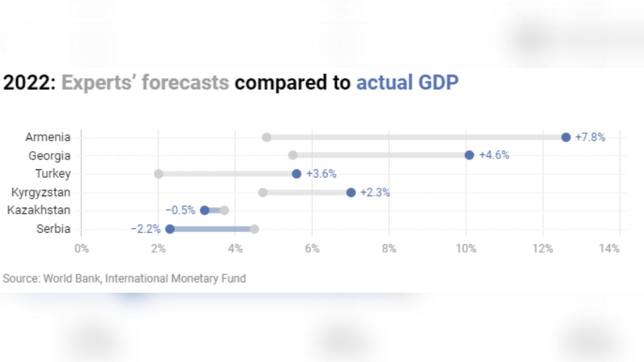Screen dimensions: 644x362
Task: Click the World Bank source line
Action: 125,279
